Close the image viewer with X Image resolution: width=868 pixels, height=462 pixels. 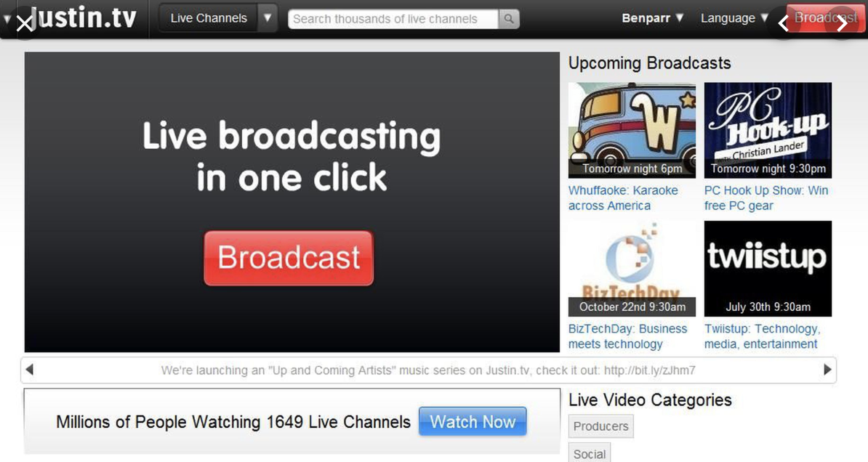tap(25, 24)
